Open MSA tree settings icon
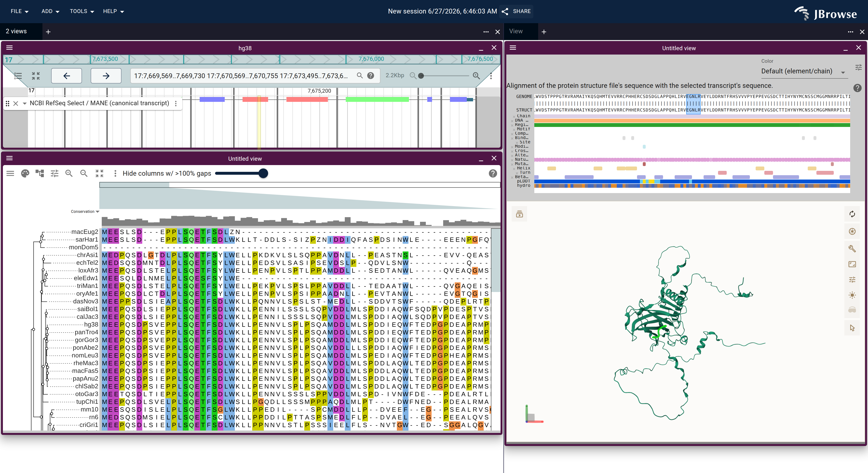The width and height of the screenshot is (868, 473). click(40, 174)
